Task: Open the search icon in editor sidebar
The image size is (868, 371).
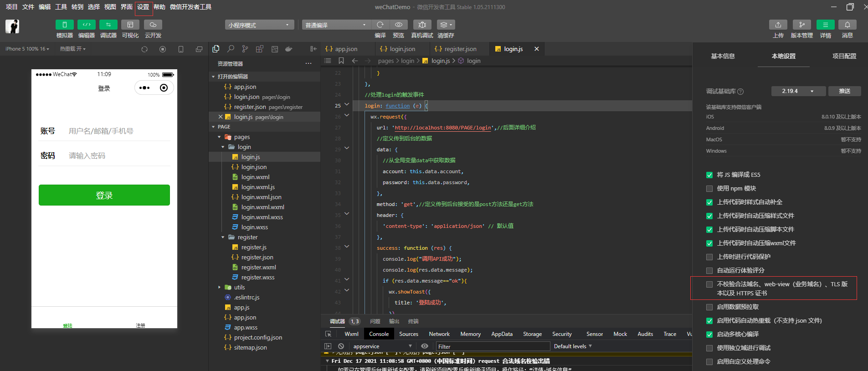Action: (x=231, y=49)
